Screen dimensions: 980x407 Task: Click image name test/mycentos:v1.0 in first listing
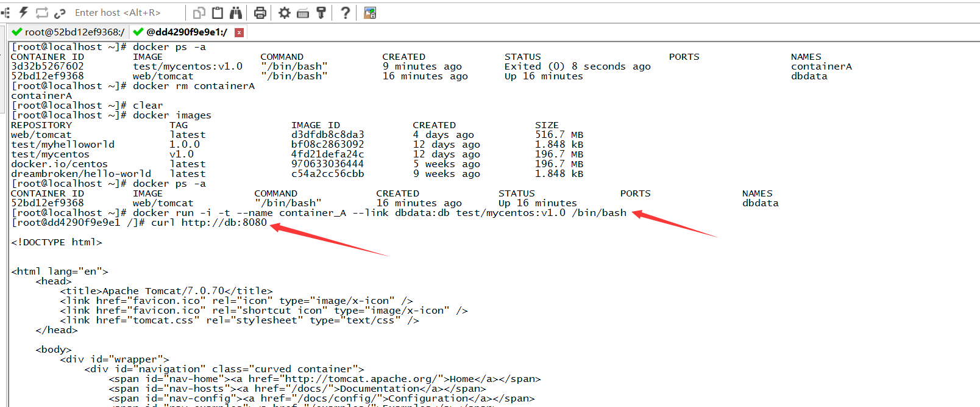pyautogui.click(x=188, y=67)
